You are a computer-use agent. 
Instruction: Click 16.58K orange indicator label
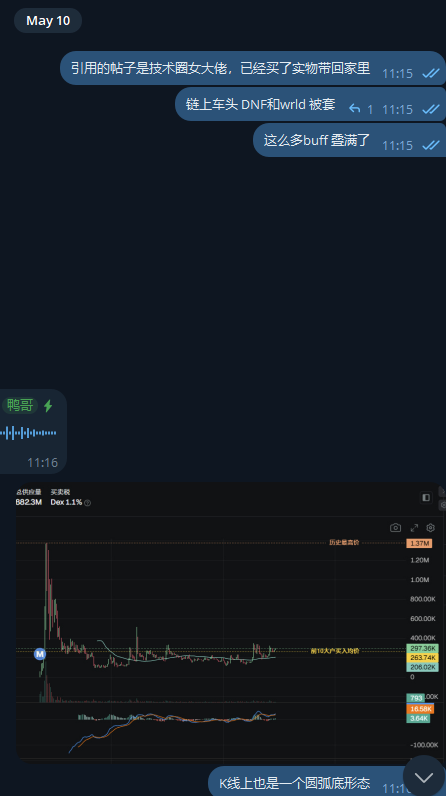[420, 709]
